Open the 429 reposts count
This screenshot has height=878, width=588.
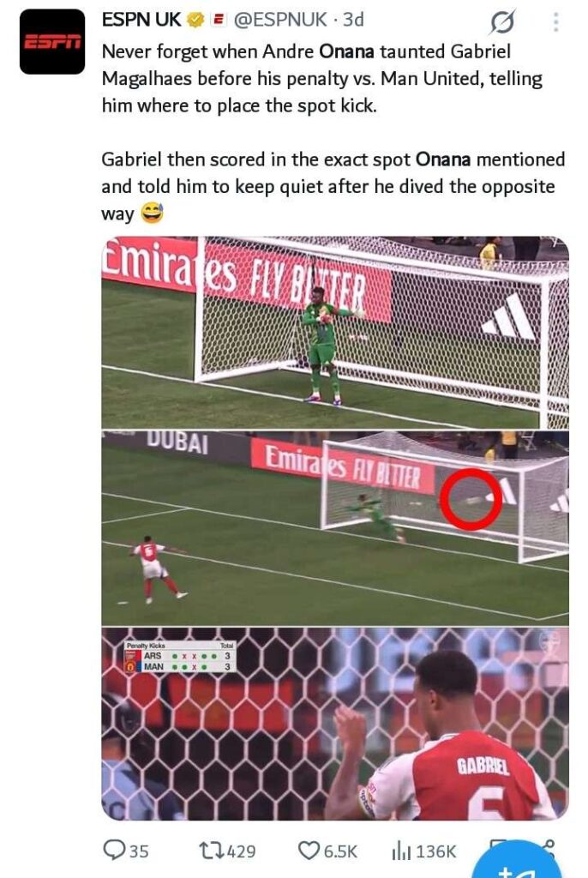point(242,851)
